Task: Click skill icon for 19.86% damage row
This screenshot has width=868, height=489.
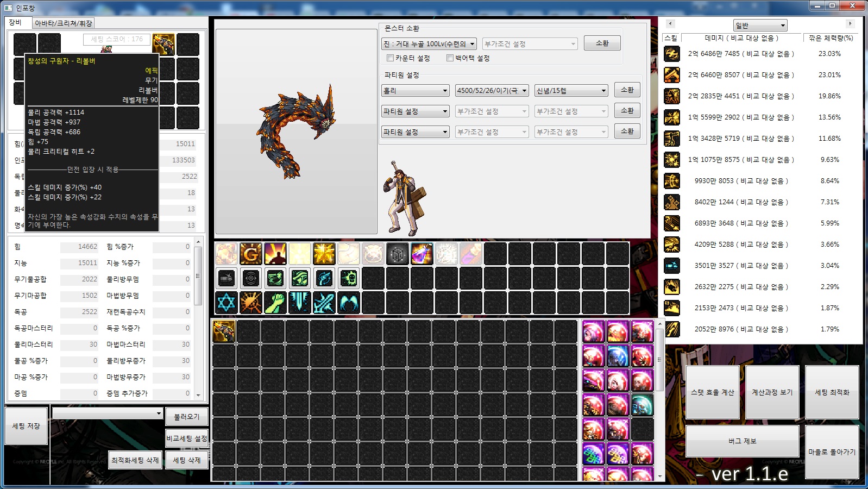Action: point(672,96)
